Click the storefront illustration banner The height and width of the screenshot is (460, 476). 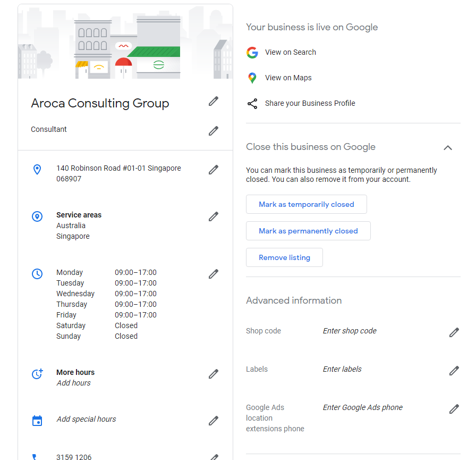[125, 43]
